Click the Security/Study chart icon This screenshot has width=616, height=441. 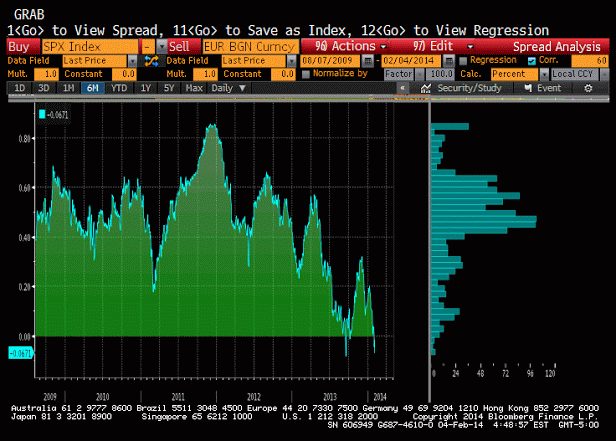pyautogui.click(x=426, y=88)
